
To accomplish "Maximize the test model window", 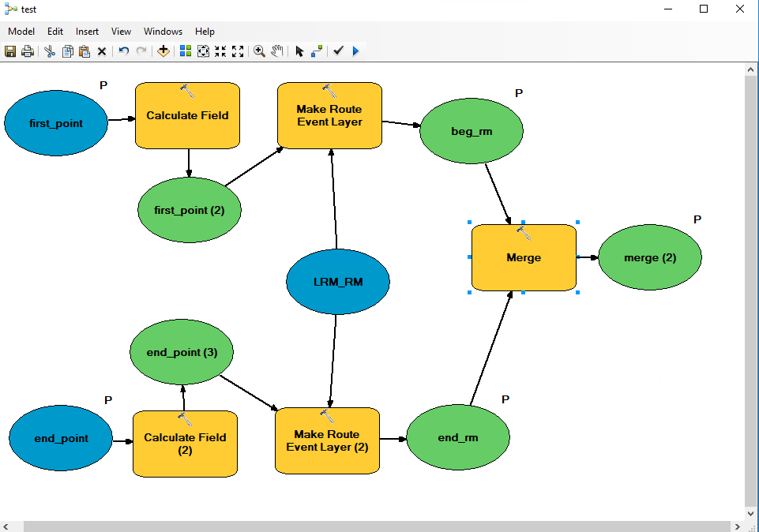I will click(704, 9).
